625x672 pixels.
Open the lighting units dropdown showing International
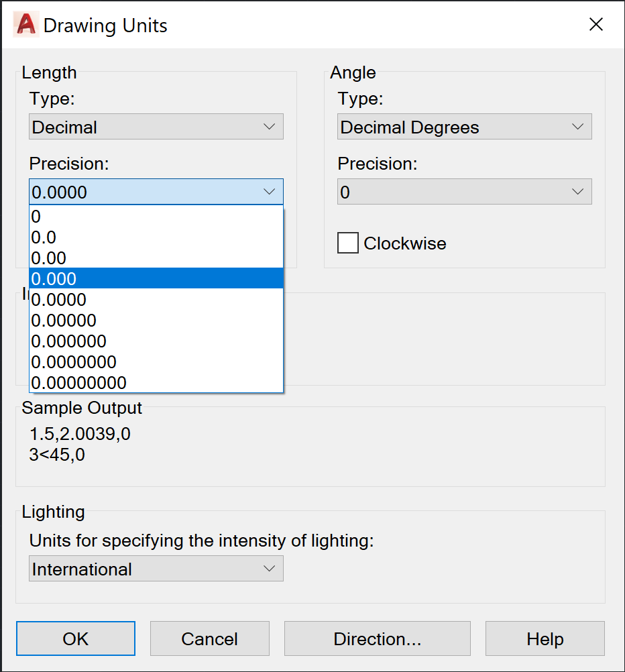click(156, 569)
